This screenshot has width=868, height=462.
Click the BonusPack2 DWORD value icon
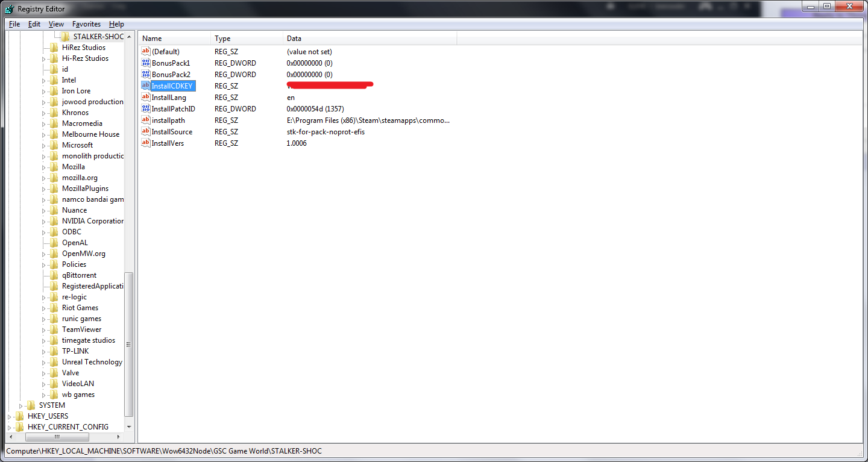click(x=145, y=74)
